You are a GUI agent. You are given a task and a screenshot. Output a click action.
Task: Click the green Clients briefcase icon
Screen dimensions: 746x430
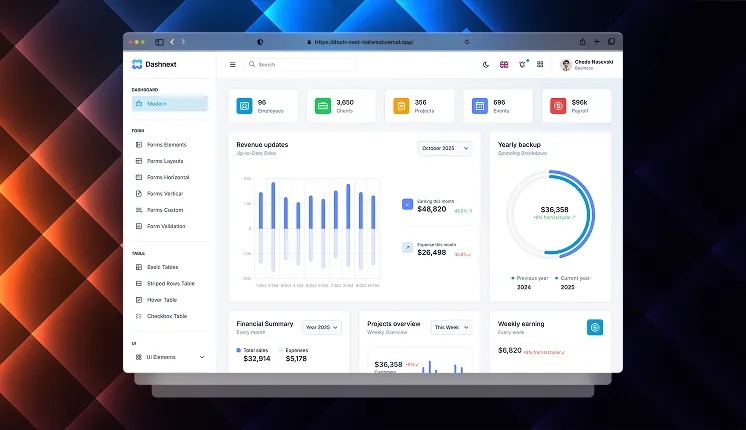tap(323, 105)
